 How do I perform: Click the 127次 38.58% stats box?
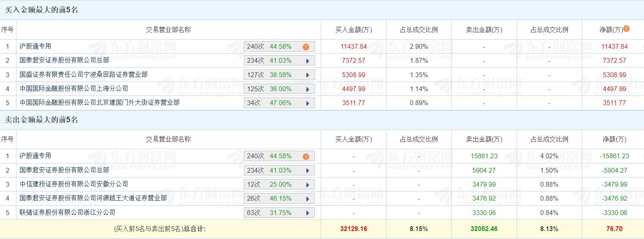tap(280, 75)
